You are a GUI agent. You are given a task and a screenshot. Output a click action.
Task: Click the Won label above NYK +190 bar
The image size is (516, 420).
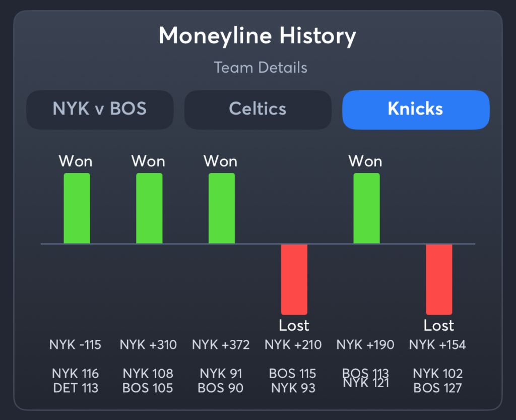point(365,161)
